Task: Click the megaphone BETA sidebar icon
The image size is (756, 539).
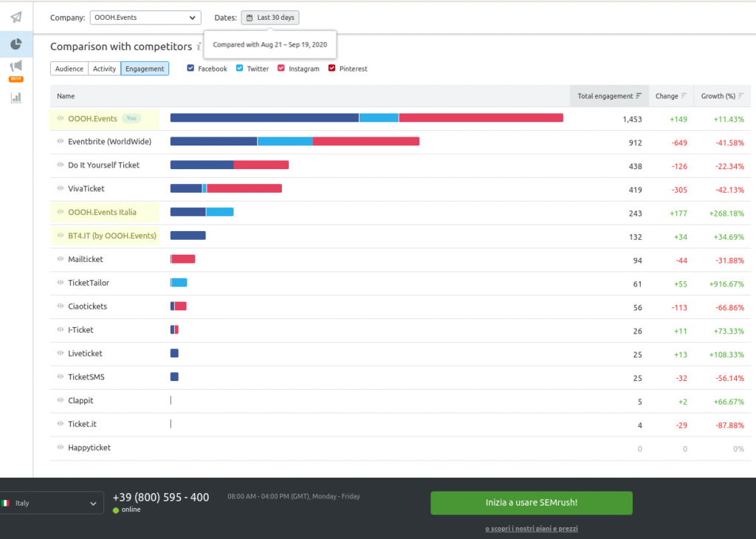Action: coord(16,68)
